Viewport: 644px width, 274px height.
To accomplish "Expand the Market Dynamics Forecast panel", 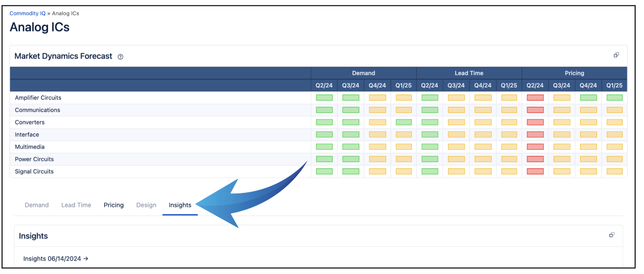I will 616,55.
